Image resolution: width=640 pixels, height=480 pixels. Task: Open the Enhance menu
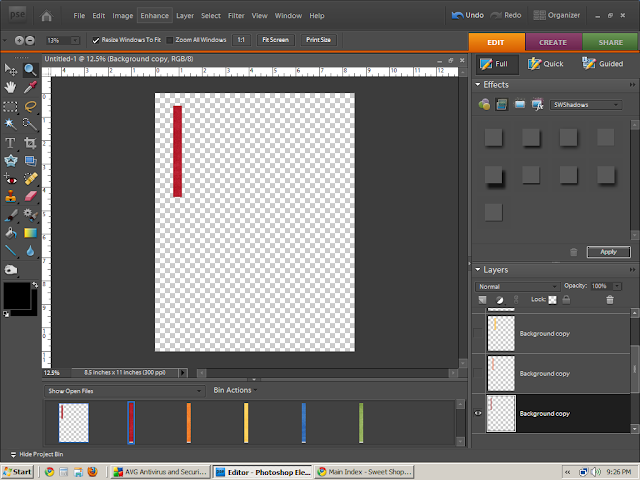(x=154, y=16)
